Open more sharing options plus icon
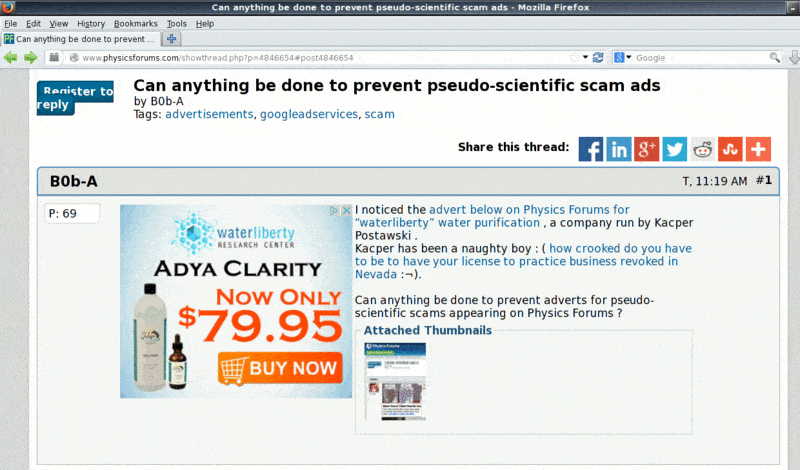The height and width of the screenshot is (470, 800). 758,149
